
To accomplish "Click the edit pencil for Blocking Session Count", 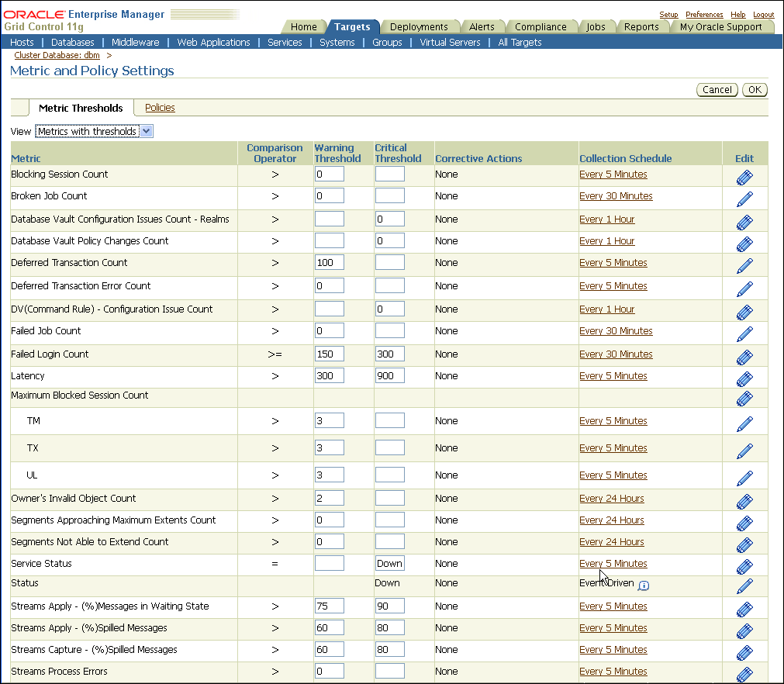I will (x=744, y=178).
